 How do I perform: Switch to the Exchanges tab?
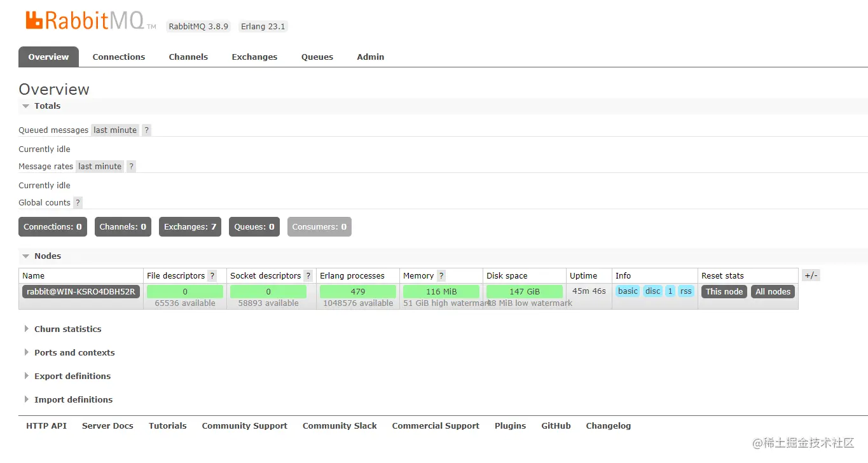point(254,57)
